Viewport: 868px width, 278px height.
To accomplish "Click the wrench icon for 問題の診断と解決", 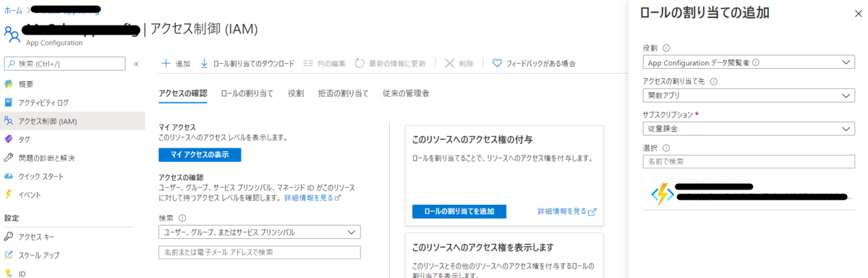I will (9, 158).
